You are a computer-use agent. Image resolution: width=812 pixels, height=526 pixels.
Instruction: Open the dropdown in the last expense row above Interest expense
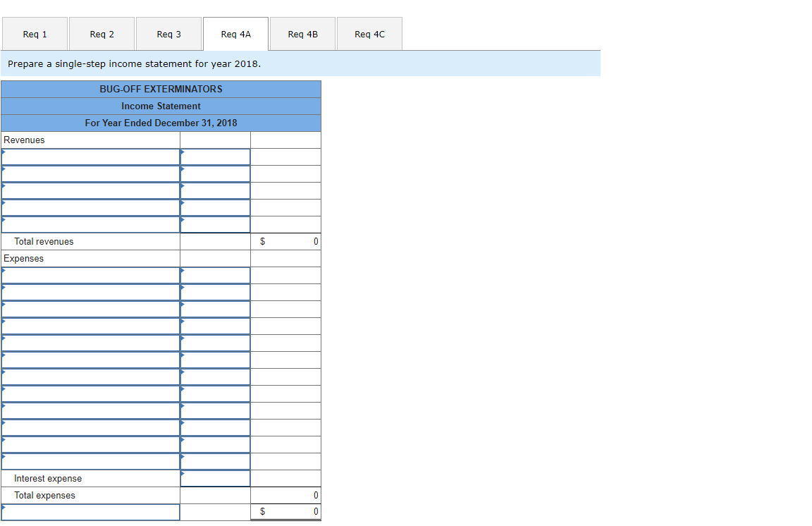90,461
